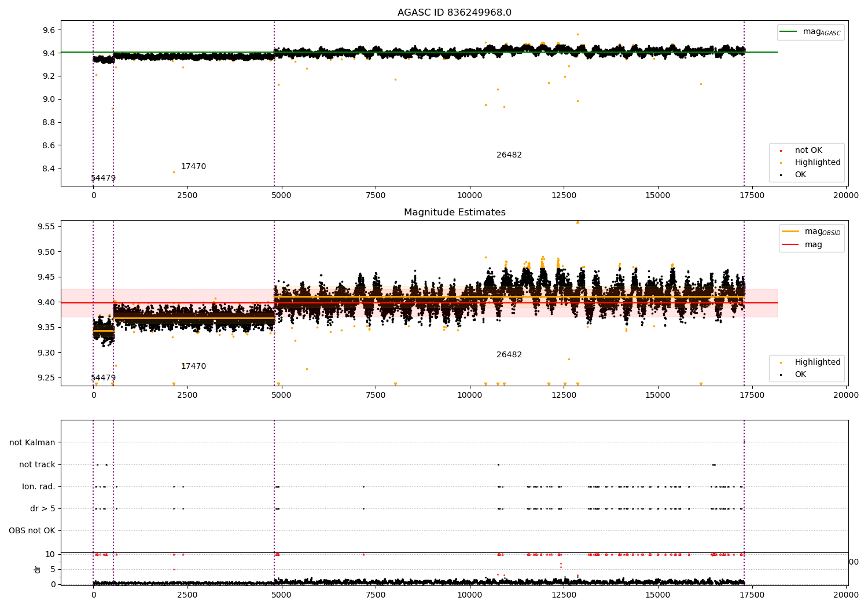Click the 9.35 y-tick of middle plot
Screen dimensions: 868x608
[46, 328]
